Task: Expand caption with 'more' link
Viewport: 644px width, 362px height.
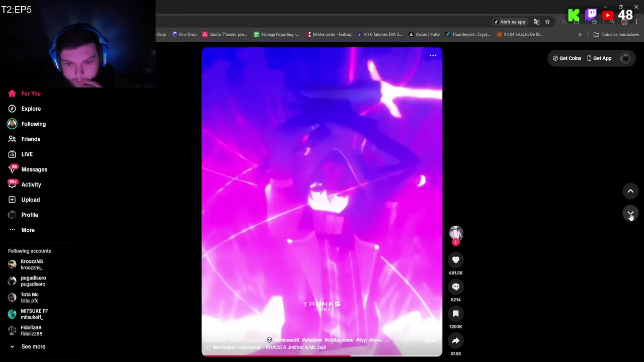Action: click(430, 340)
